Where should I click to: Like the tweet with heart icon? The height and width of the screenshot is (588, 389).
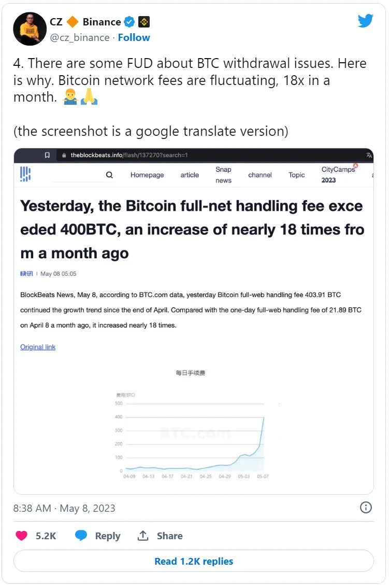click(x=21, y=536)
